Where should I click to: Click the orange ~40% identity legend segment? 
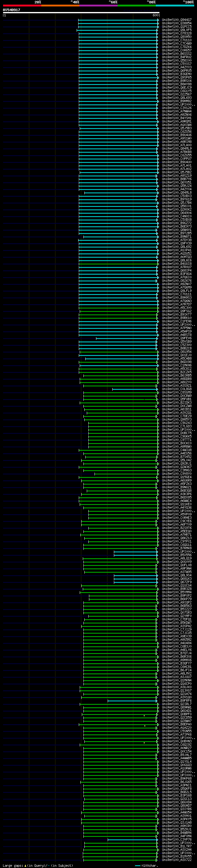pos(60,6)
